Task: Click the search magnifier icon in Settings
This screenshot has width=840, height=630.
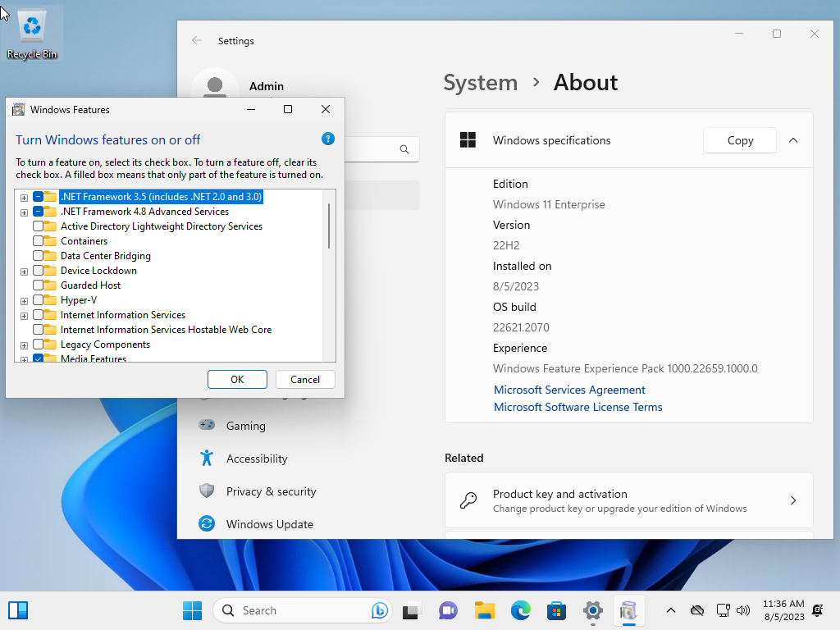Action: click(404, 149)
